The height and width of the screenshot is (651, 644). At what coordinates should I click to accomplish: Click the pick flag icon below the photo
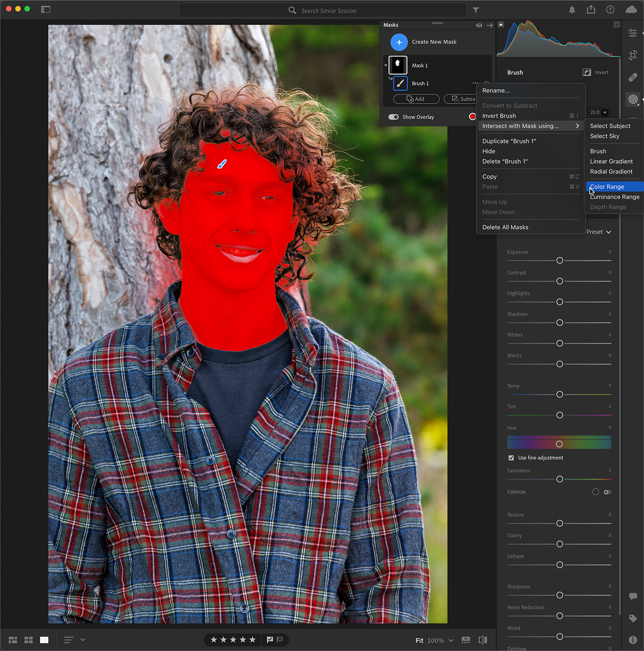coord(270,639)
